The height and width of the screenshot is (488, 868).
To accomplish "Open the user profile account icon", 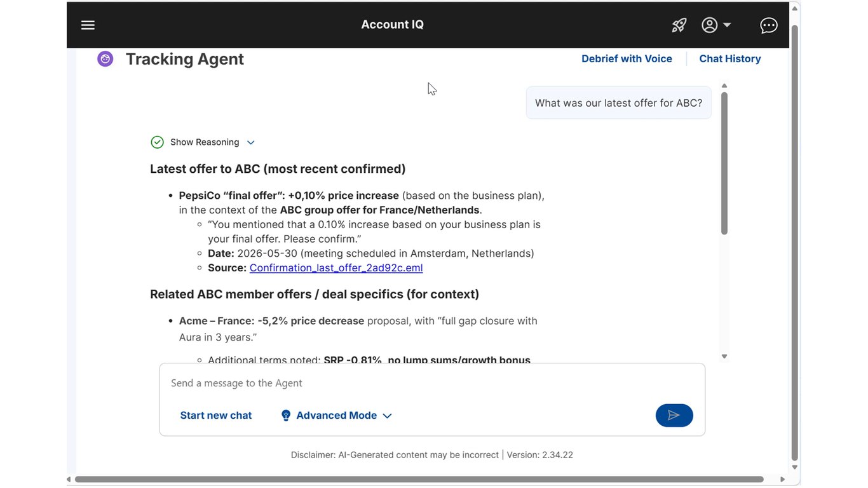I will [x=709, y=25].
